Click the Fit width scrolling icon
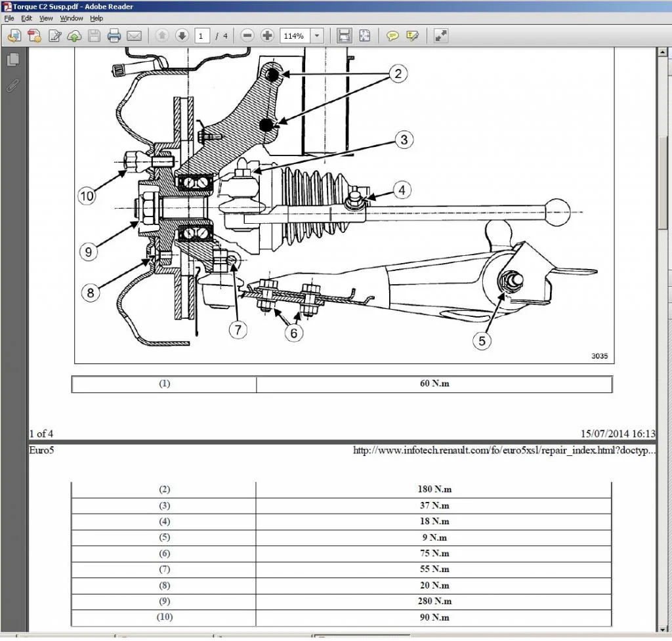 (344, 35)
